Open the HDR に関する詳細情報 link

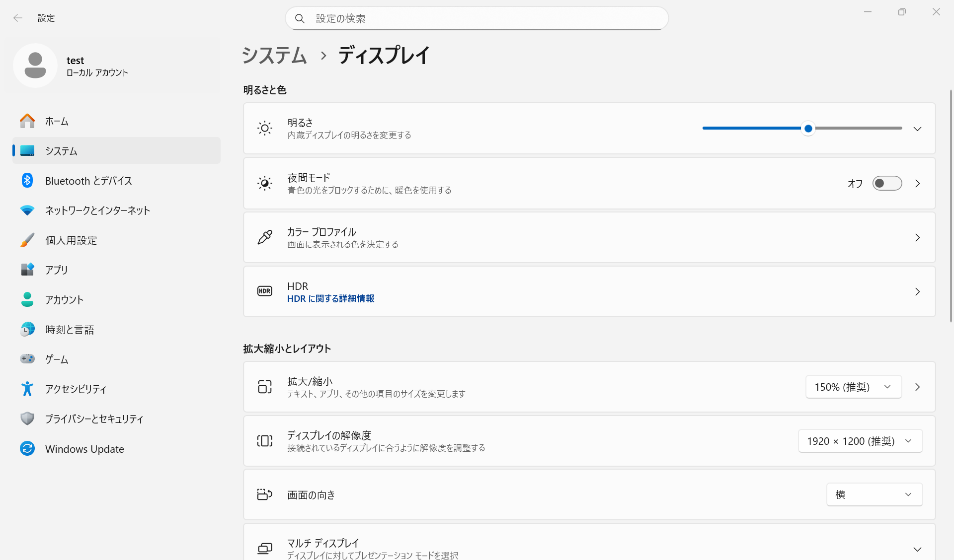[x=330, y=298]
